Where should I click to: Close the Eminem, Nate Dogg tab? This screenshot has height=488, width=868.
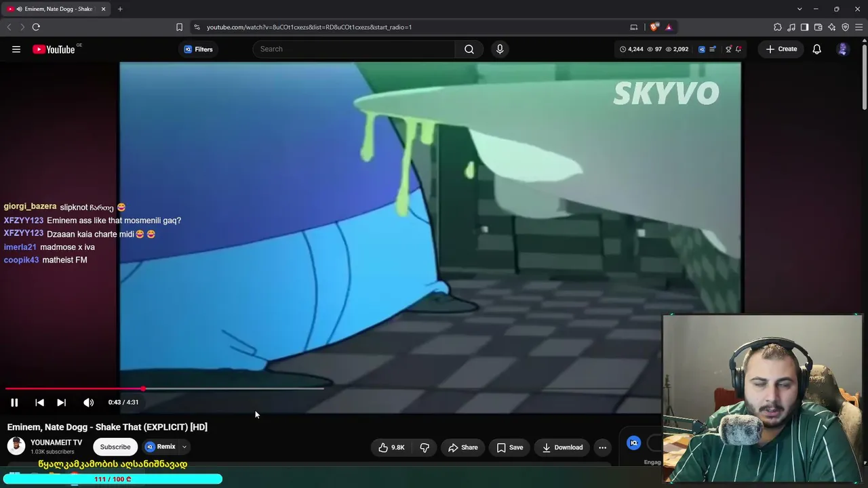pos(103,9)
